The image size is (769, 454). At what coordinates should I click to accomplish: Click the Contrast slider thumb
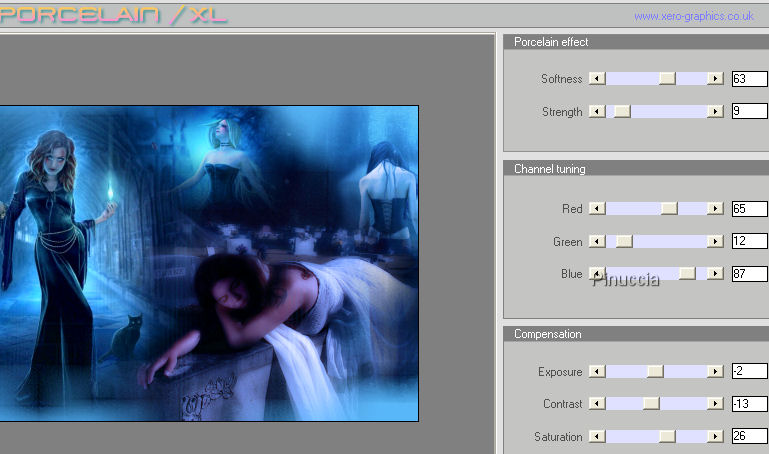point(651,404)
